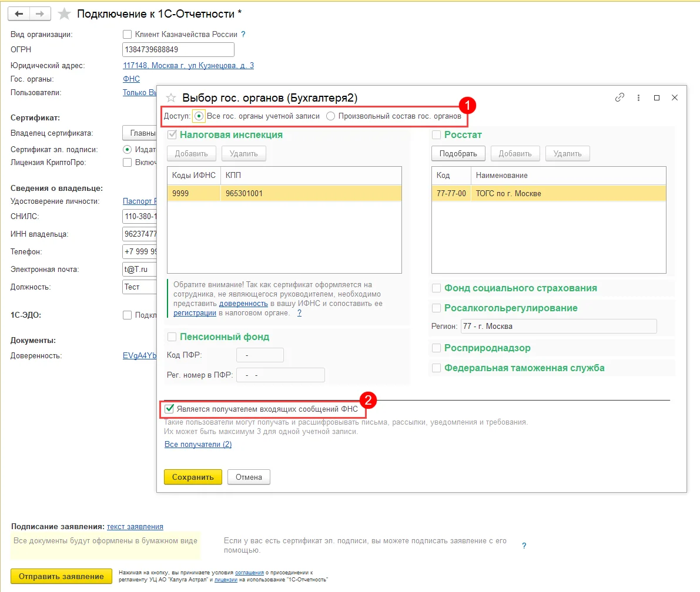Open the соглашения link in footer
Image resolution: width=700 pixels, height=592 pixels.
click(250, 573)
